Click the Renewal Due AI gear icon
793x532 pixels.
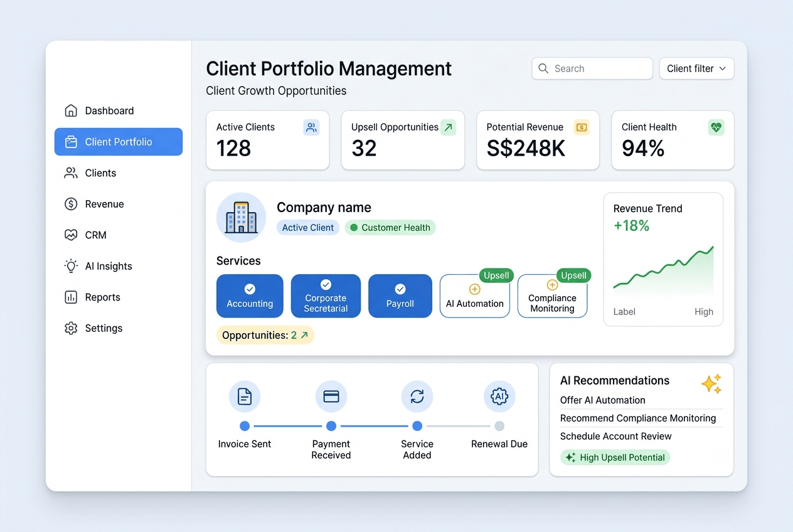coord(499,396)
